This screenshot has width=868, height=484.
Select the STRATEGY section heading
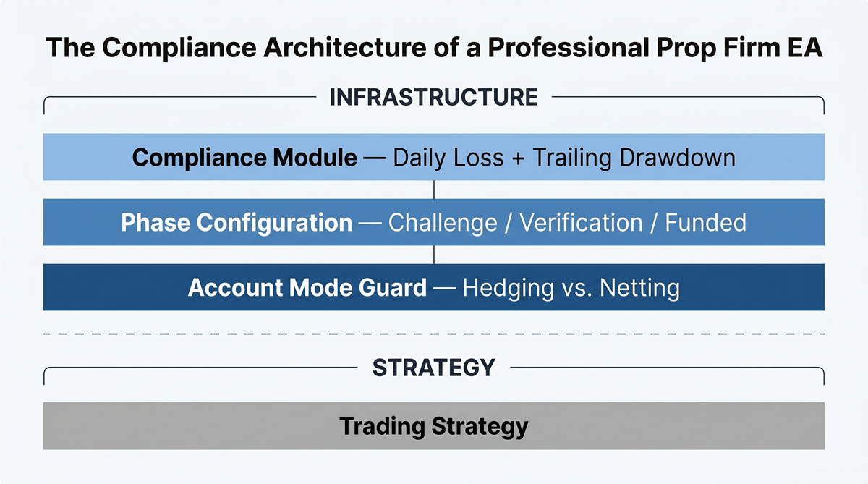pyautogui.click(x=433, y=368)
